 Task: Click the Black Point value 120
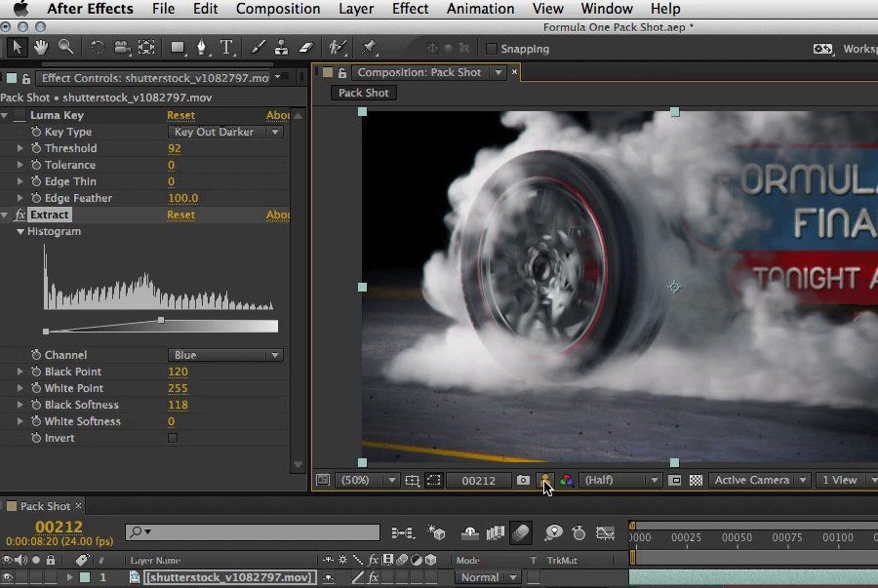pos(178,372)
